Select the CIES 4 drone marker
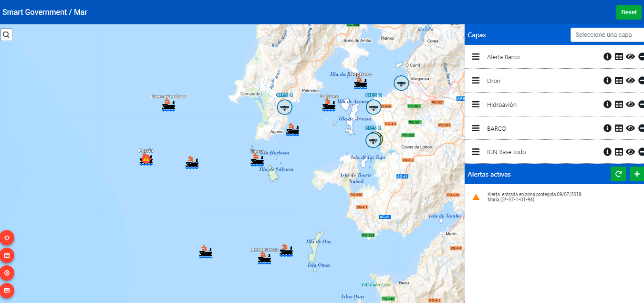The image size is (644, 303). click(x=285, y=107)
